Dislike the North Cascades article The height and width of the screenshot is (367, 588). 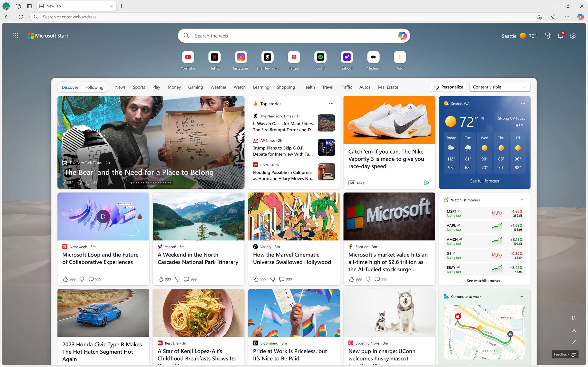click(x=177, y=279)
